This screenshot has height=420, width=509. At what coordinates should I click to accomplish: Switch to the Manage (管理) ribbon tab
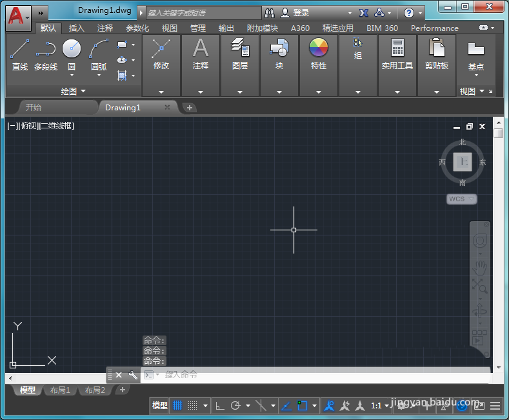click(197, 28)
